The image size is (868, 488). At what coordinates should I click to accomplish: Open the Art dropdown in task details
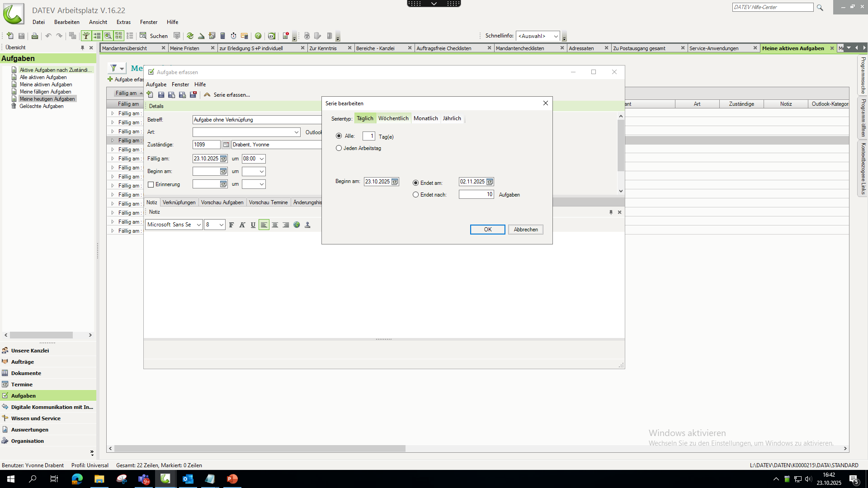(296, 132)
